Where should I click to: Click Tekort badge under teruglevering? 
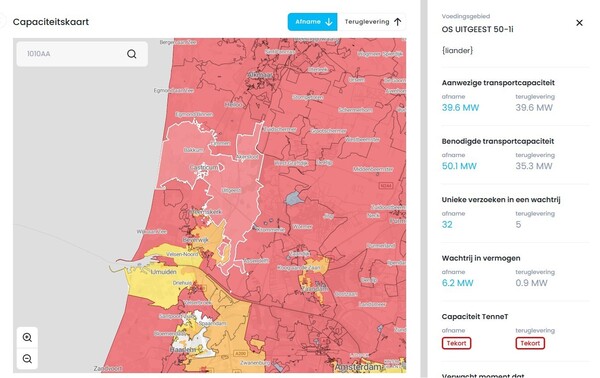[x=530, y=343]
